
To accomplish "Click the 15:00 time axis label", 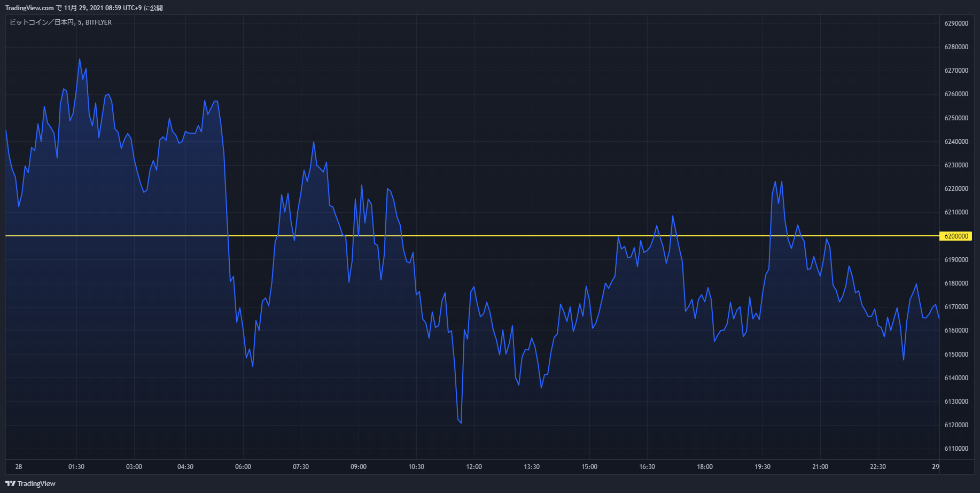I will point(589,467).
